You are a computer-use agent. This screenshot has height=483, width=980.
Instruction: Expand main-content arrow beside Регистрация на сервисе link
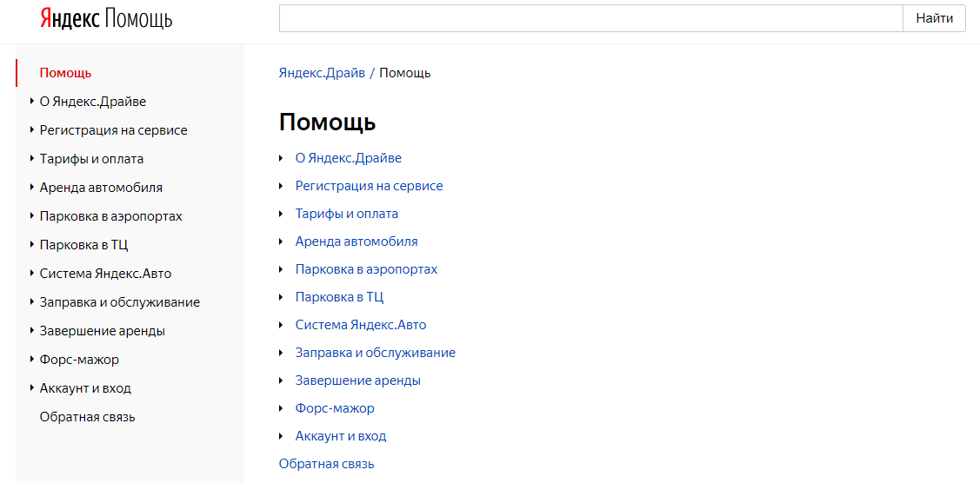[x=282, y=186]
